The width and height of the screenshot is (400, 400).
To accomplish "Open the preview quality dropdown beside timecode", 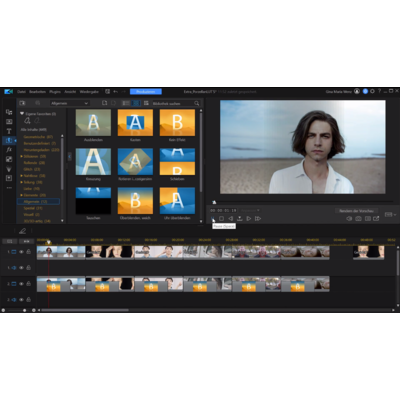I will click(x=250, y=210).
